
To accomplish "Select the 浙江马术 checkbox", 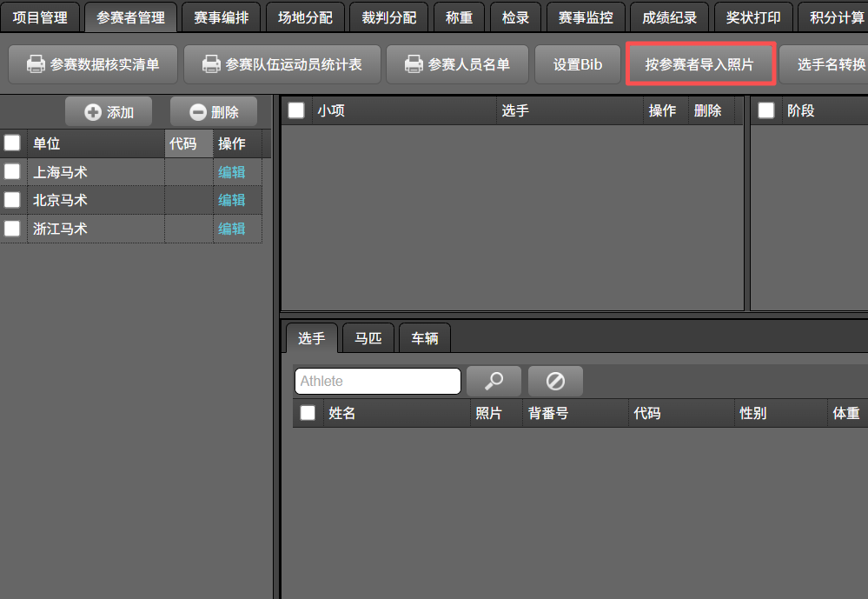I will coord(12,229).
